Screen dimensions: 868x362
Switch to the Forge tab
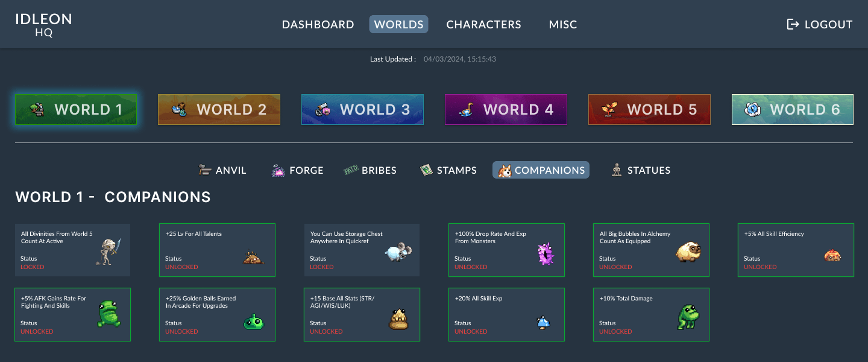tap(297, 170)
